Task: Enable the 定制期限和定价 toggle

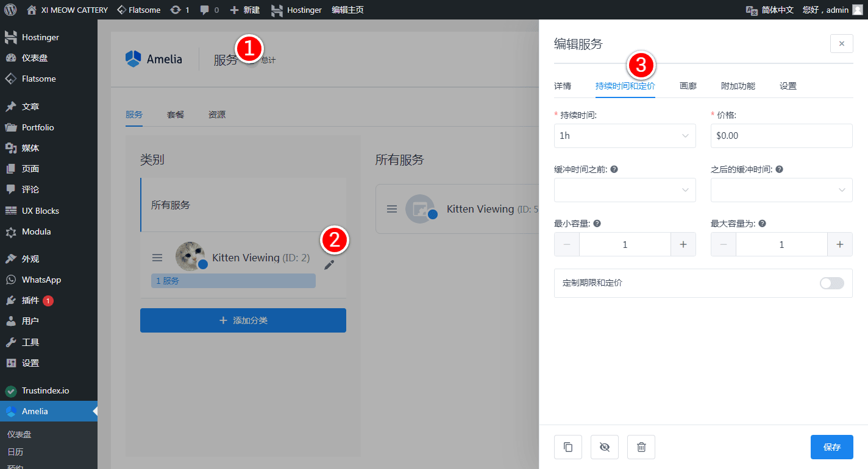Action: tap(831, 283)
